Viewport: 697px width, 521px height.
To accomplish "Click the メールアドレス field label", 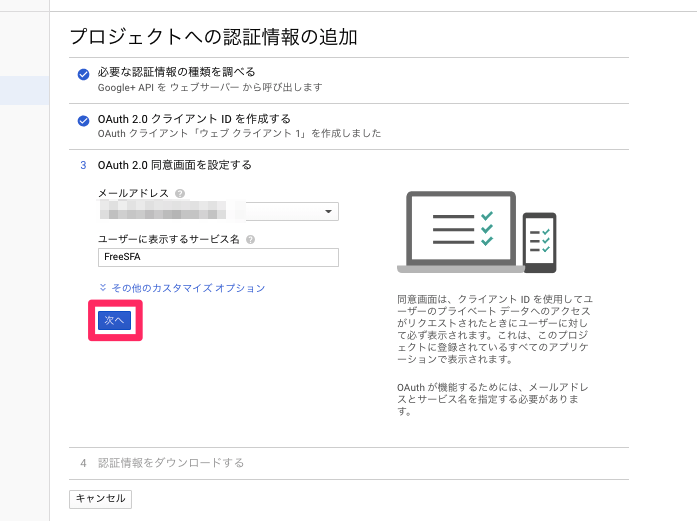I will tap(133, 193).
